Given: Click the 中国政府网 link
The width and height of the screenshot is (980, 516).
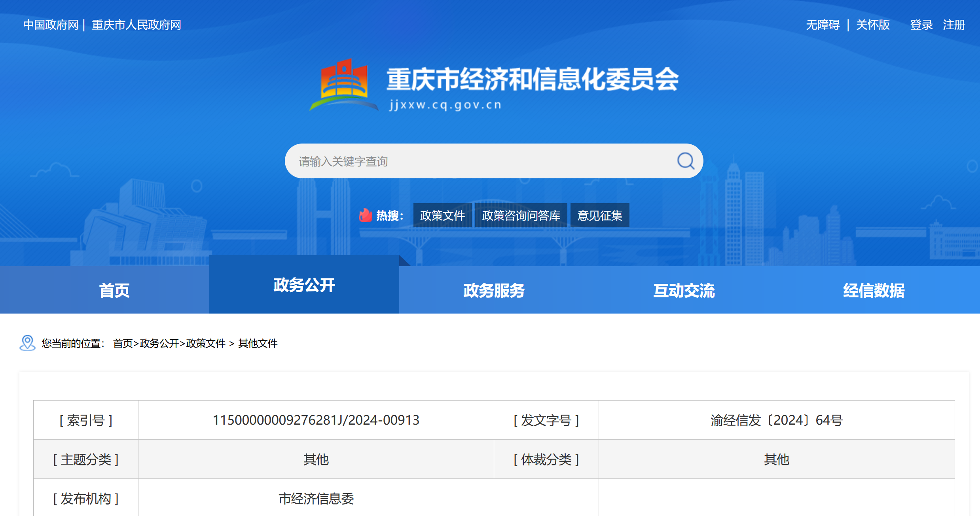Looking at the screenshot, I should (51, 25).
